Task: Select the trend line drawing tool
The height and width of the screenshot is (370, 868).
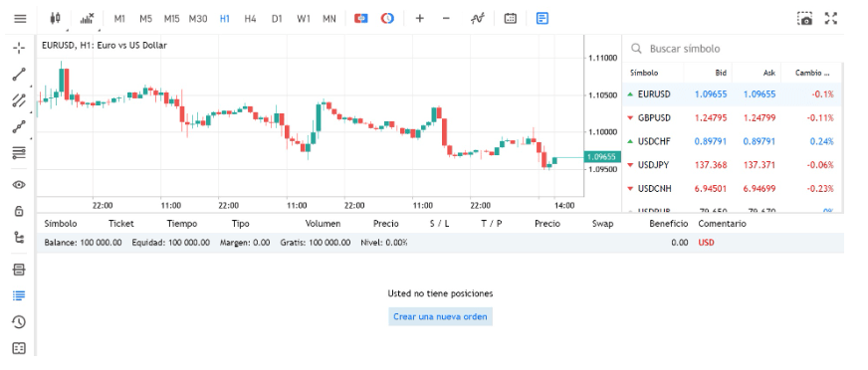Action: tap(19, 75)
